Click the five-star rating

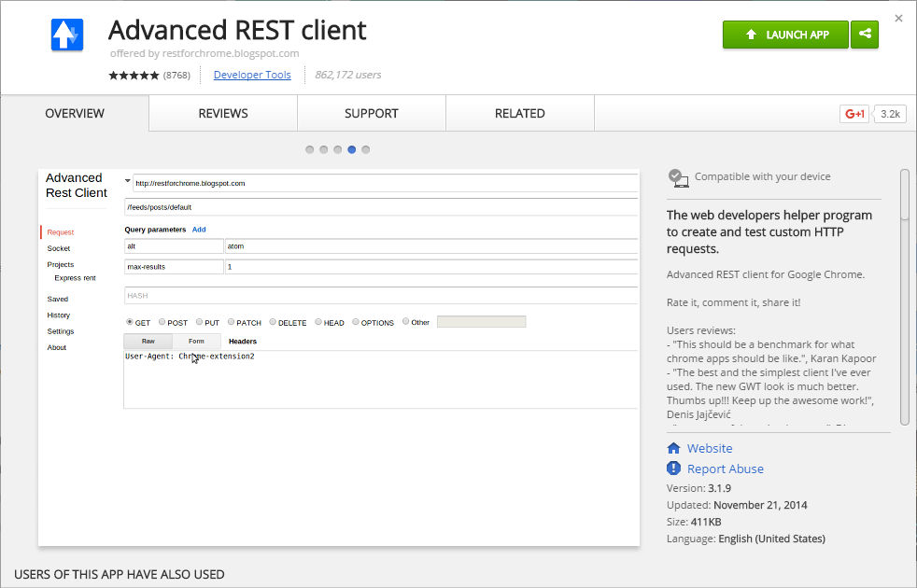point(134,75)
